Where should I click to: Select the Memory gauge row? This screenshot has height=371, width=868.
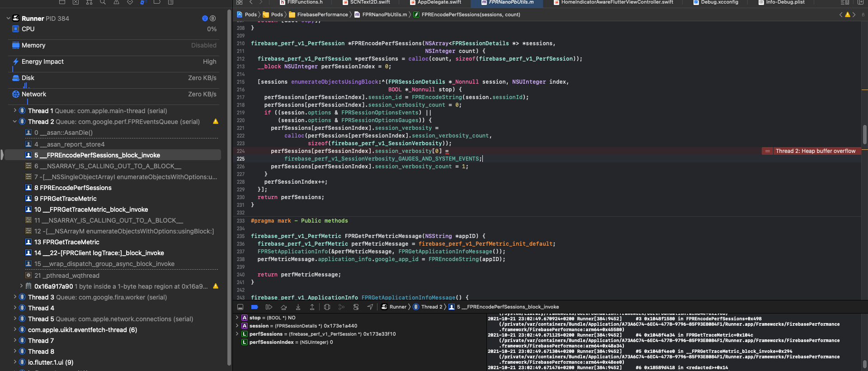point(114,45)
